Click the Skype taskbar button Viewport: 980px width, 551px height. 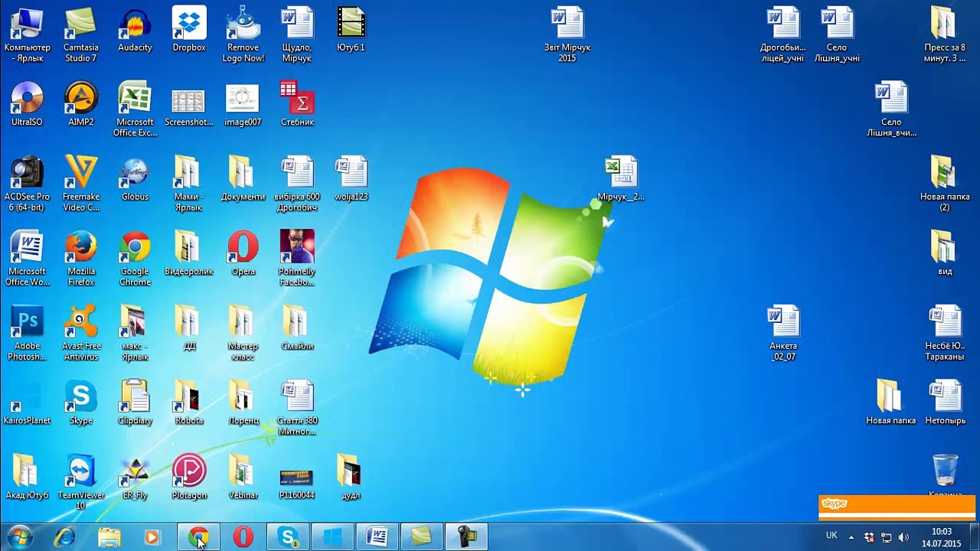tap(289, 537)
